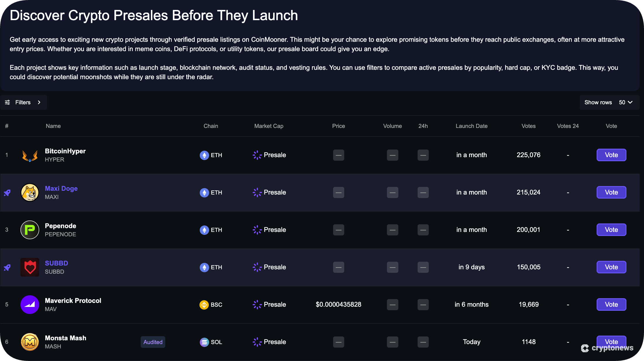Viewport: 644px width, 361px height.
Task: Click the BSC chain icon for Maverick Protocol
Action: pyautogui.click(x=204, y=305)
